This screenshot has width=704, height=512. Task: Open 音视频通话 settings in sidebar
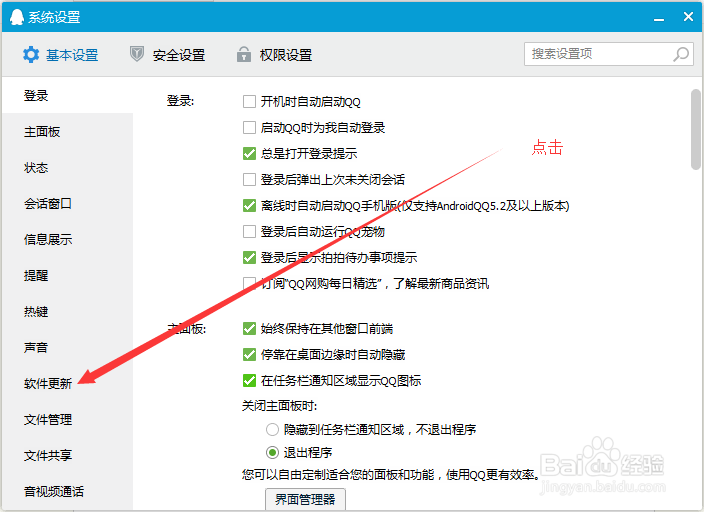pyautogui.click(x=53, y=491)
